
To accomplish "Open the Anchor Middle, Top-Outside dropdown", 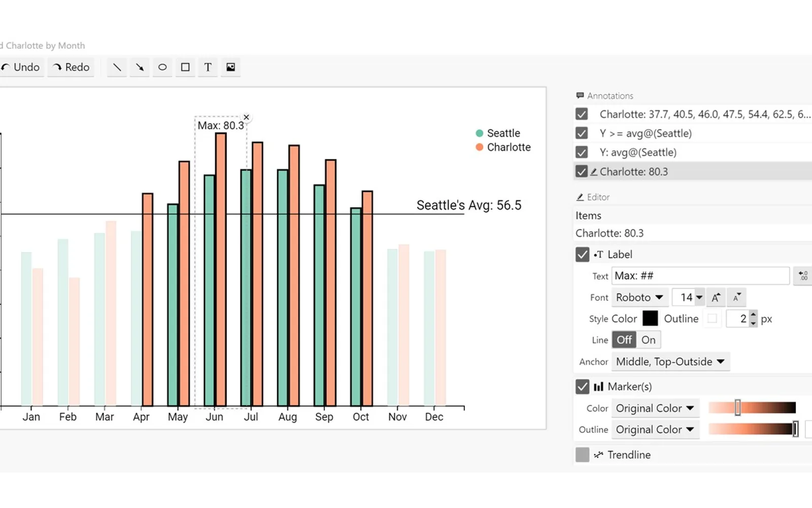I will (x=670, y=362).
